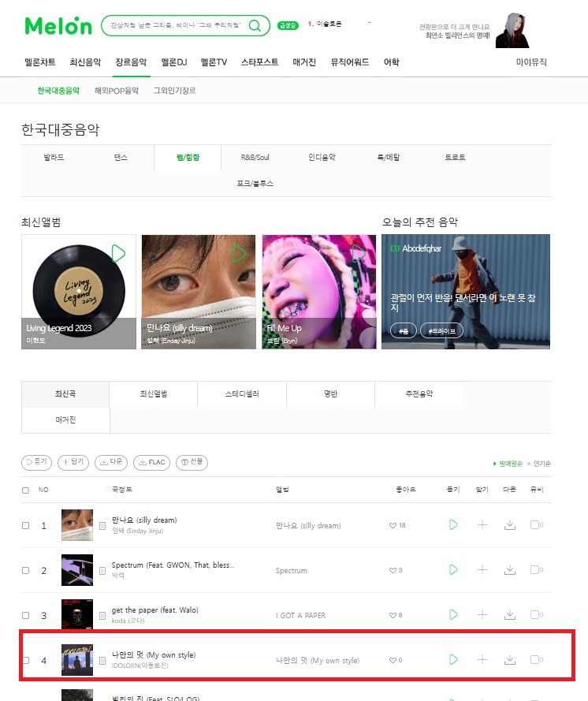Open the DJ Abcdefghar recommended playlist banner

pyautogui.click(x=466, y=292)
